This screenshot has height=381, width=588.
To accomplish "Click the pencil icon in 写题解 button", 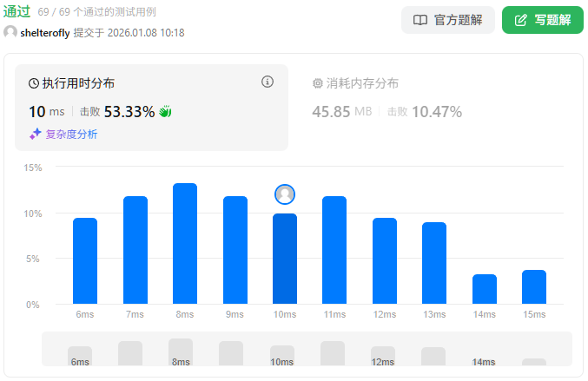I will (x=521, y=20).
